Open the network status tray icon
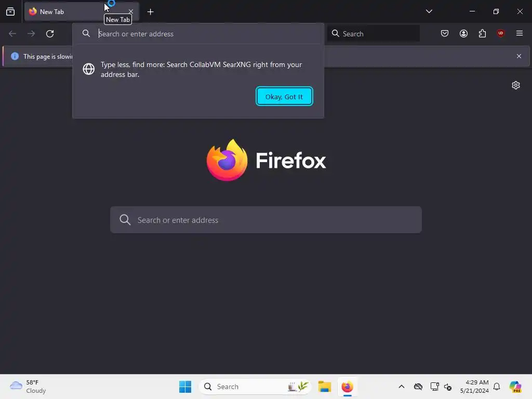 coord(434,387)
